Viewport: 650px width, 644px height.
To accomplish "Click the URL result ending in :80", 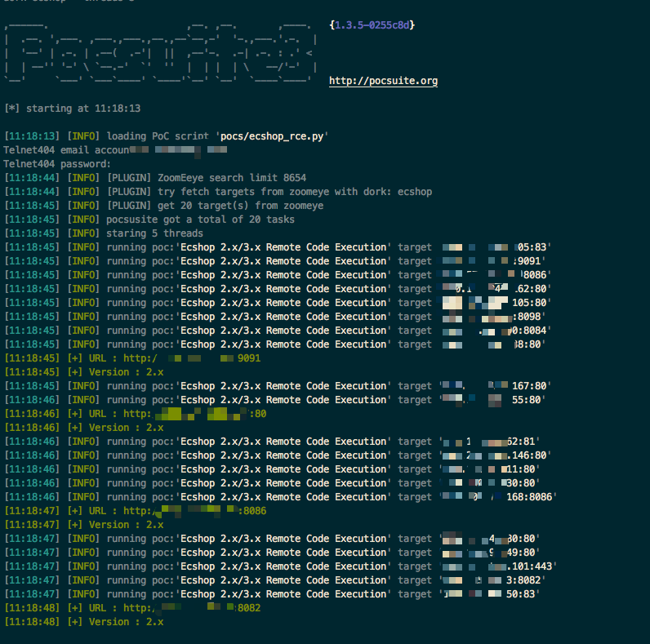I will point(136,414).
